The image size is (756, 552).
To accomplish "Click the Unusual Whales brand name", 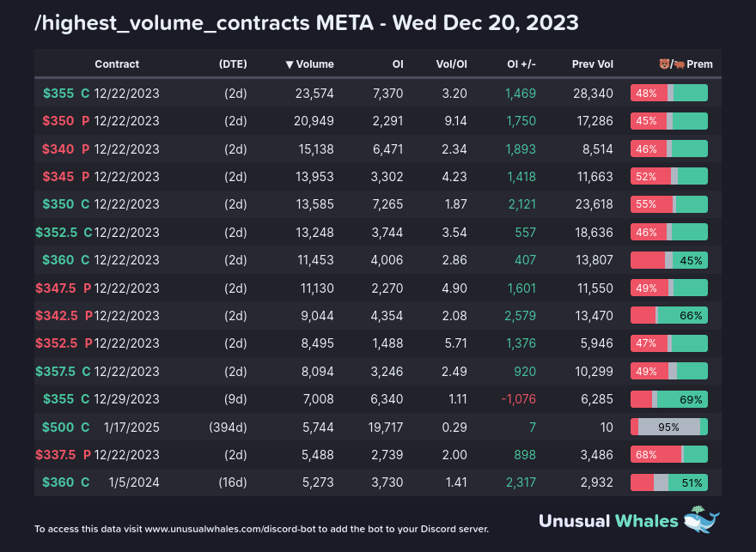I will [609, 520].
